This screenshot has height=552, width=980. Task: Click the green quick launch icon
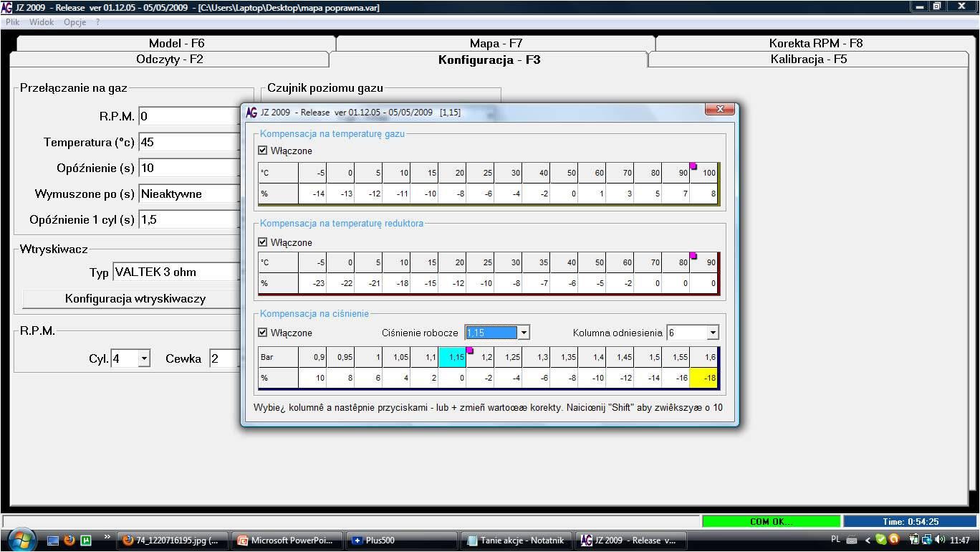(x=85, y=541)
